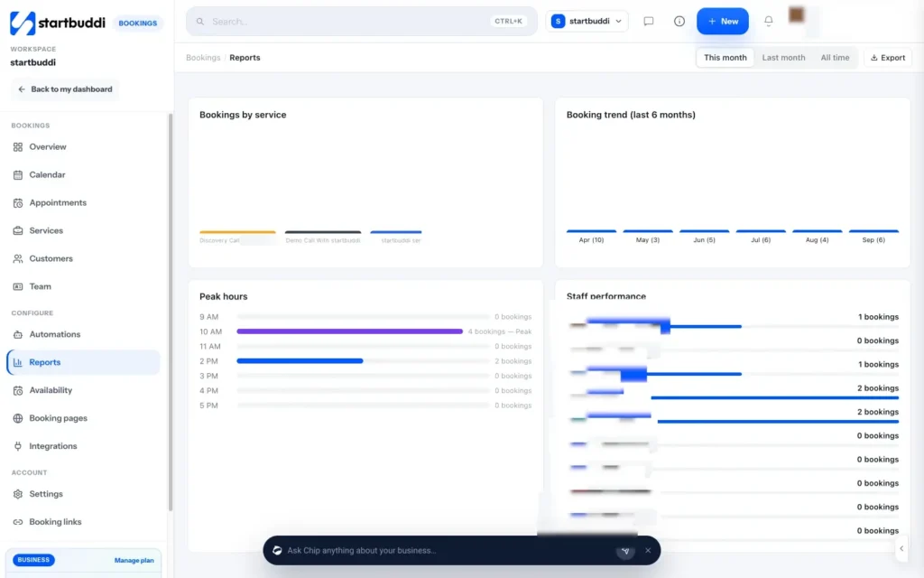Viewport: 924px width, 578px height.
Task: Click the Reports breadcrumb text
Action: (245, 58)
